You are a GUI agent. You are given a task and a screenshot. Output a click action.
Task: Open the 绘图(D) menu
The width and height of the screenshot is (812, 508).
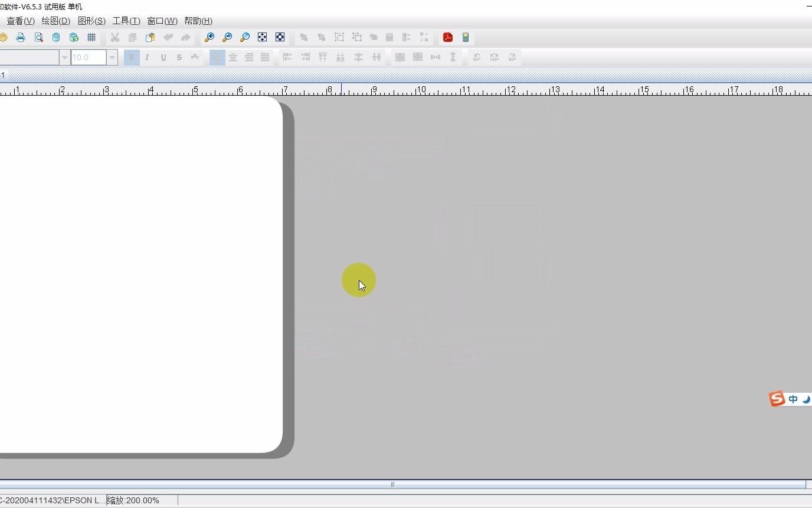[55, 21]
